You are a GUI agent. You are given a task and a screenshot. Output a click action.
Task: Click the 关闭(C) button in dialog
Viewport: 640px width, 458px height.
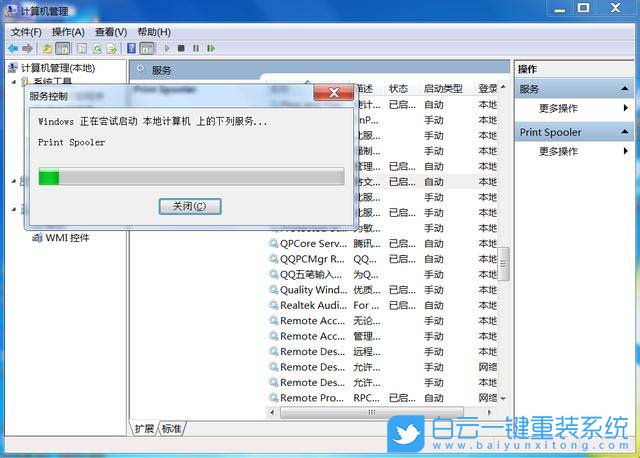tap(190, 206)
